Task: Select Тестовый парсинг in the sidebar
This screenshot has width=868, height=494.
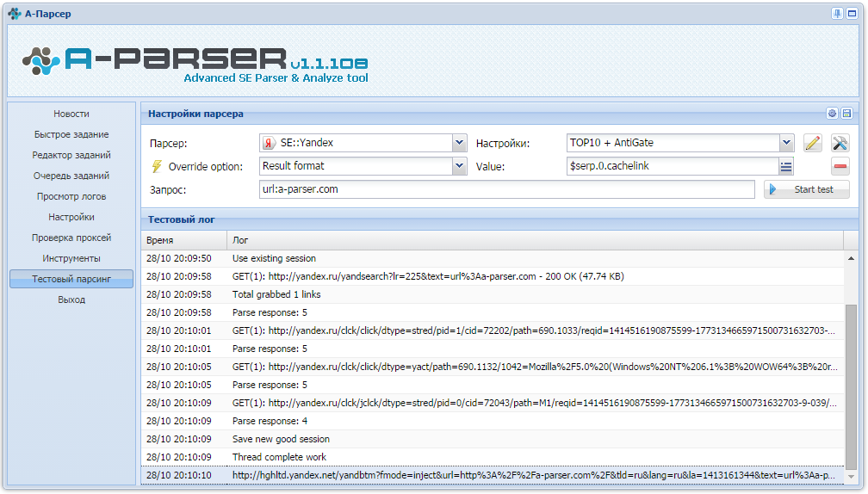Action: coord(71,279)
